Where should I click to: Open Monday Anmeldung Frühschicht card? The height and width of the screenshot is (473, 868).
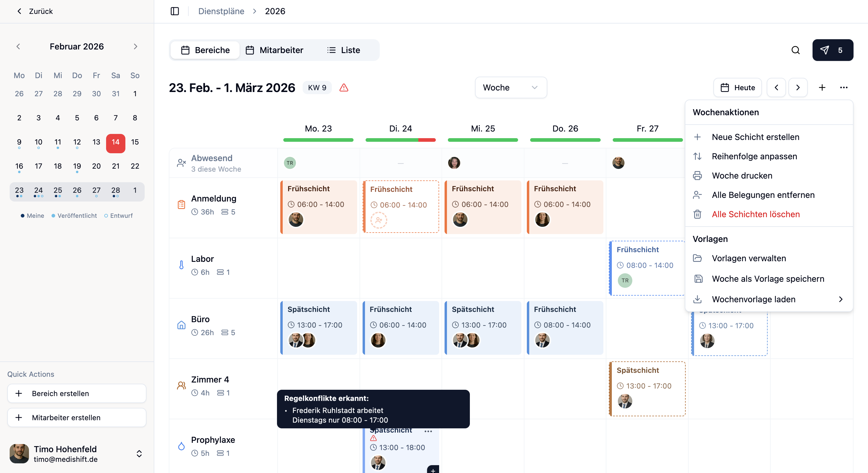[x=319, y=207]
